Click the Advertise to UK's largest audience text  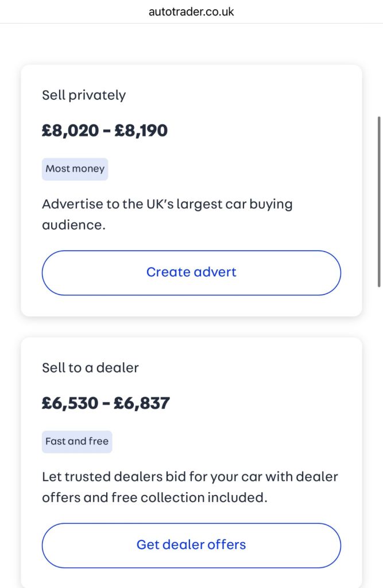click(167, 204)
